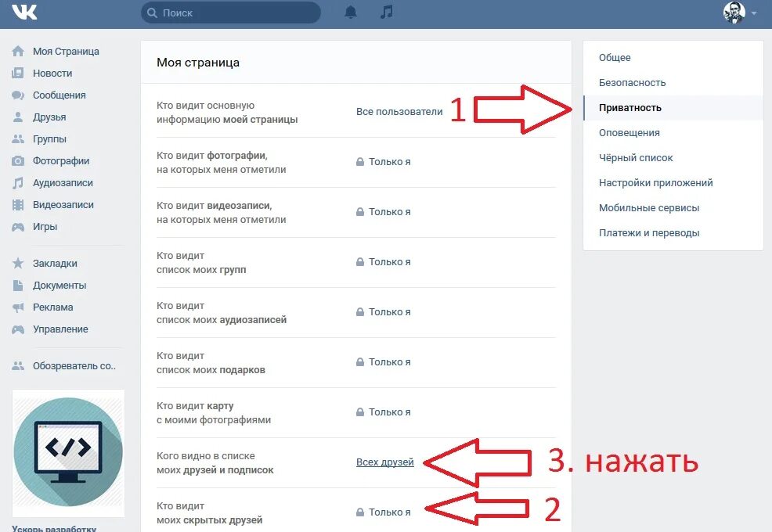Open the Сообщения speech bubble icon

click(x=18, y=95)
